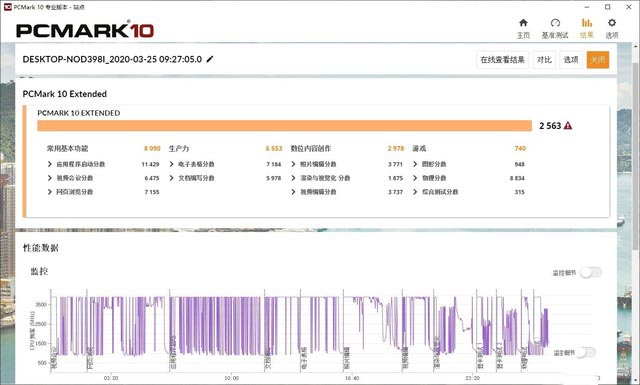Screen dimensions: 640x385
Task: Expand the 照片编辑分数 row
Action: [293, 164]
